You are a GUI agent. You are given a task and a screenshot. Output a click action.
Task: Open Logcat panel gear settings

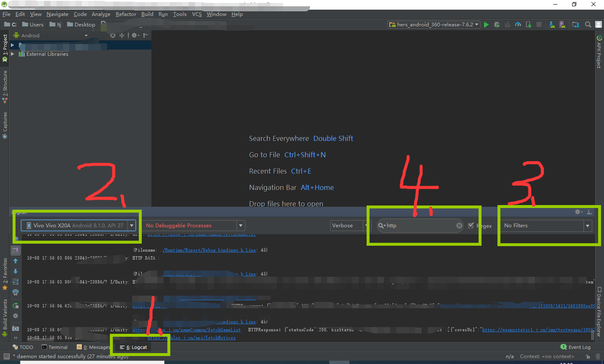pyautogui.click(x=578, y=212)
